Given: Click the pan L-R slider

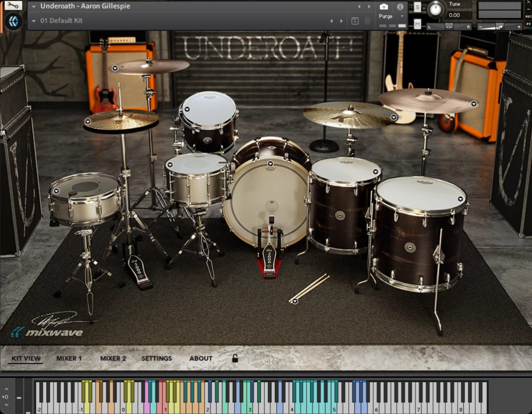Looking at the screenshot, I should coord(449,27).
